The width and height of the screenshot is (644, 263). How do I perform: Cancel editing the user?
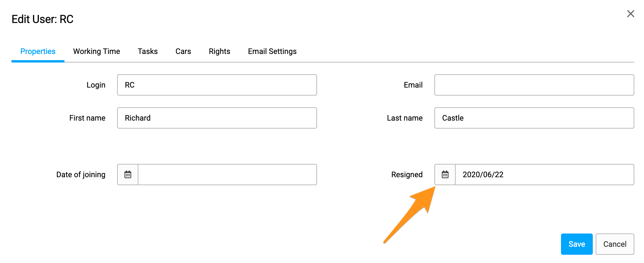(x=615, y=244)
